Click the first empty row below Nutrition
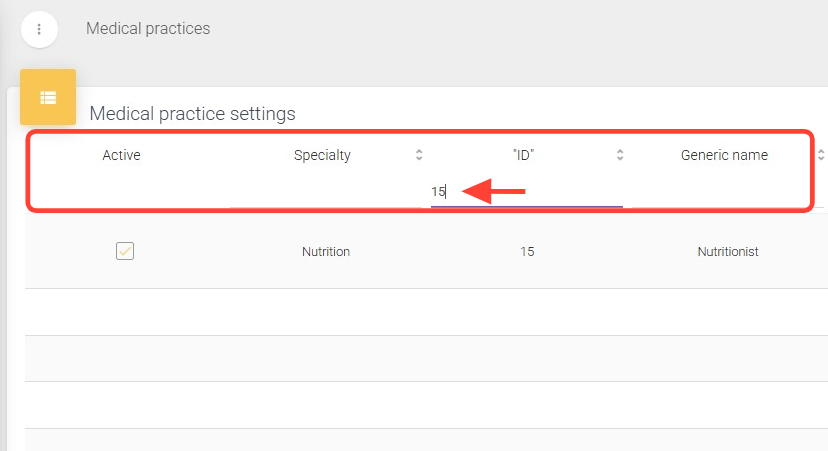828x451 pixels. tap(426, 312)
